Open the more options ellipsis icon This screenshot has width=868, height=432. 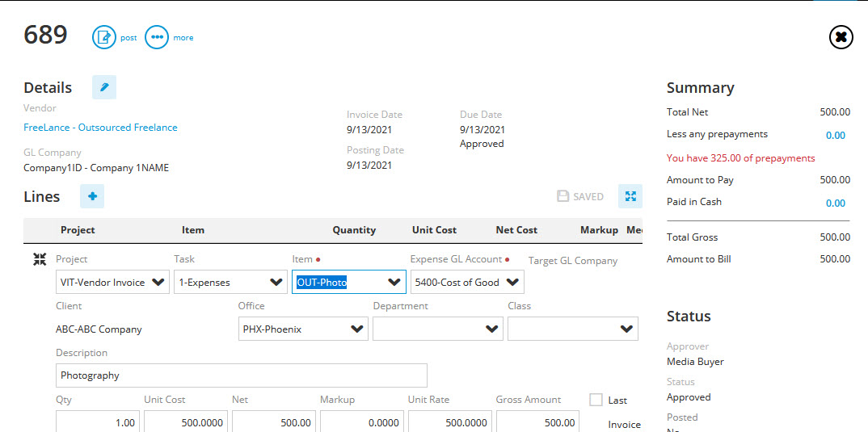click(157, 37)
